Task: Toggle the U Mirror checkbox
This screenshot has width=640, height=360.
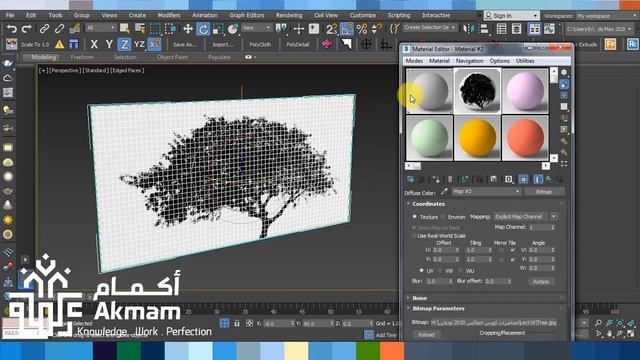Action: coord(501,250)
